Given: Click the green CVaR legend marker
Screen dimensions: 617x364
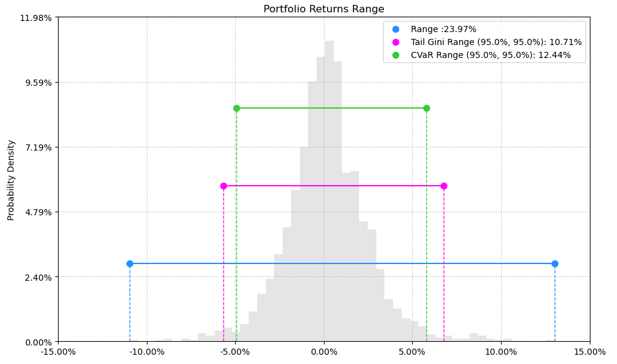Looking at the screenshot, I should click(396, 55).
